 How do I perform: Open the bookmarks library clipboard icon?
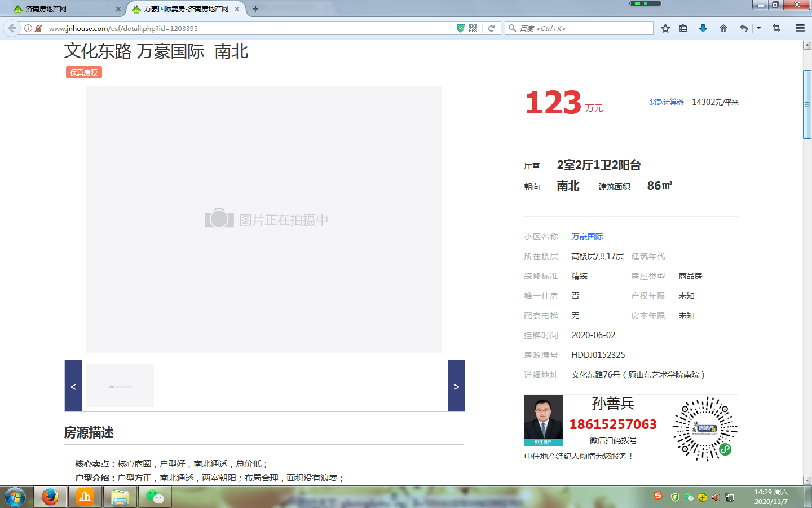[683, 28]
